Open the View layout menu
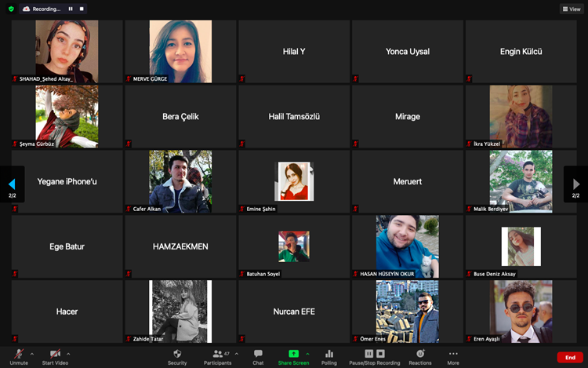 [571, 9]
